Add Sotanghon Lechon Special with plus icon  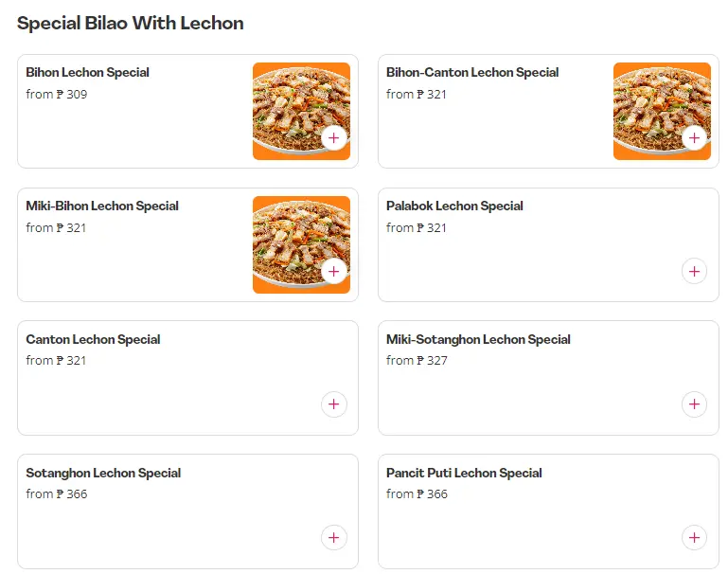coord(333,538)
